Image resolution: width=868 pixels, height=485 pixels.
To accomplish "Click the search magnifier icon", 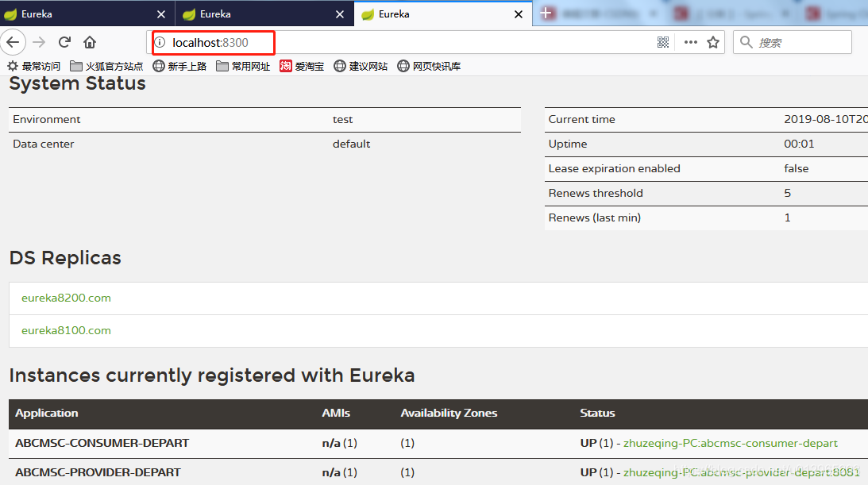I will point(746,42).
